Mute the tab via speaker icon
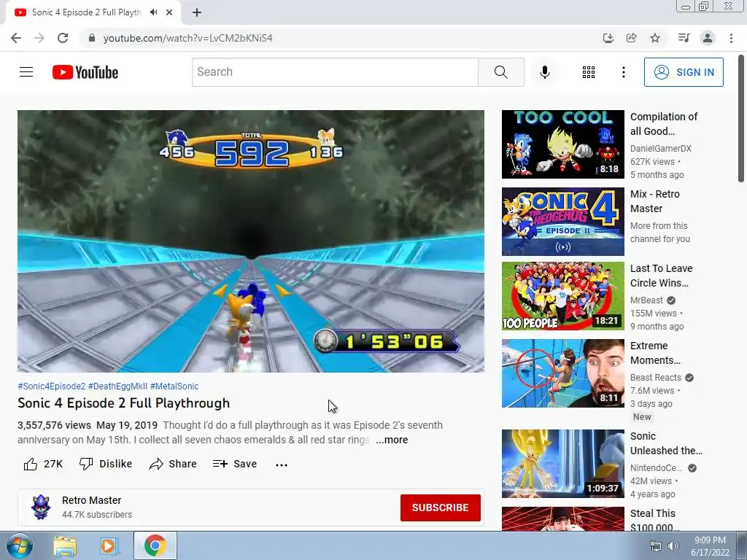747x560 pixels. [x=153, y=12]
